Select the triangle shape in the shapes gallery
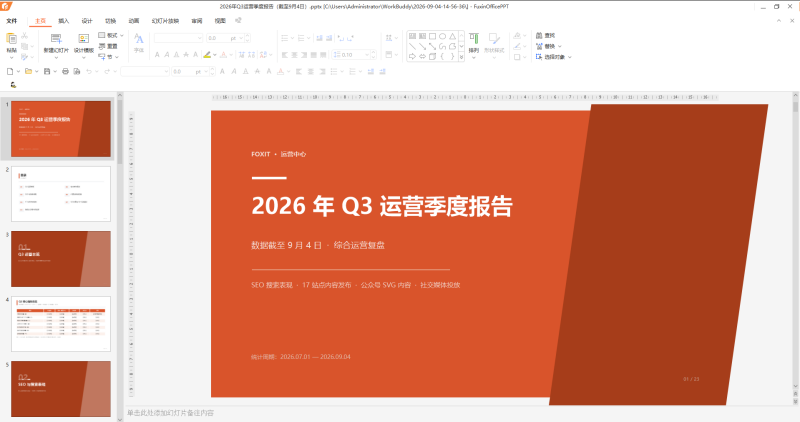 453,36
